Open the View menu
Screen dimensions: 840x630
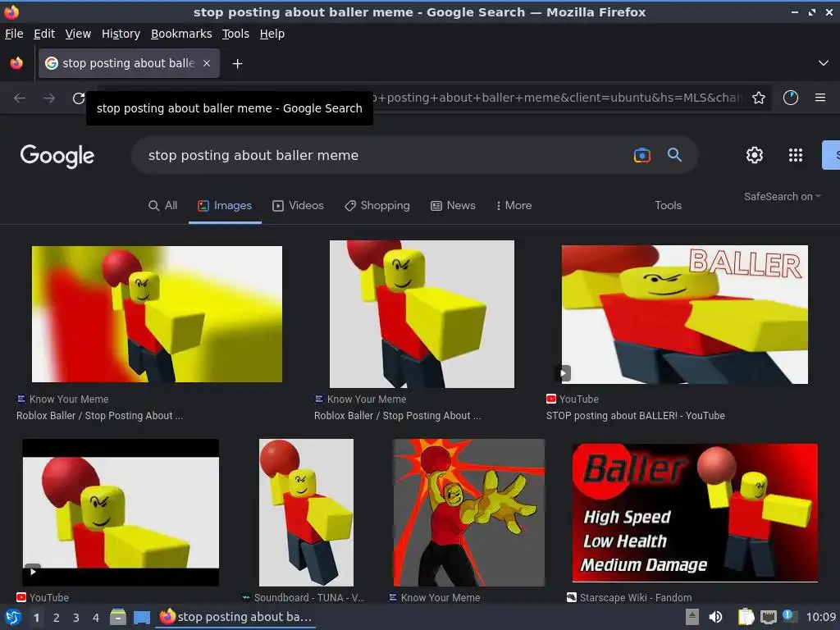78,34
